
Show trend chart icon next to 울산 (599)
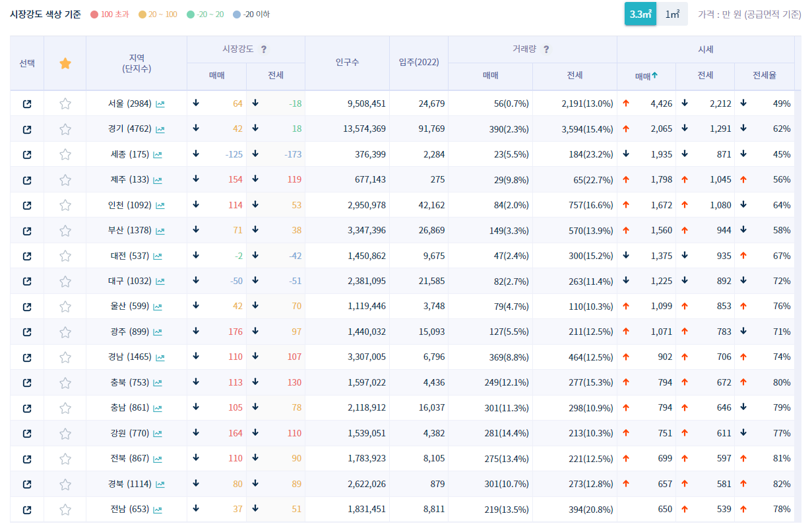tap(158, 307)
